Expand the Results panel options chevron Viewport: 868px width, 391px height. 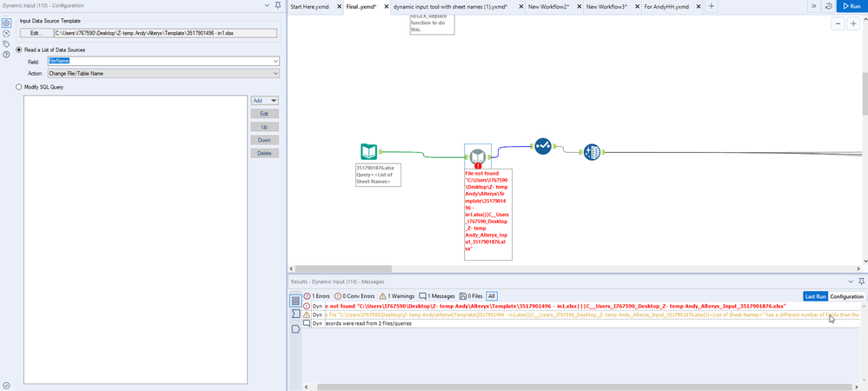point(850,281)
